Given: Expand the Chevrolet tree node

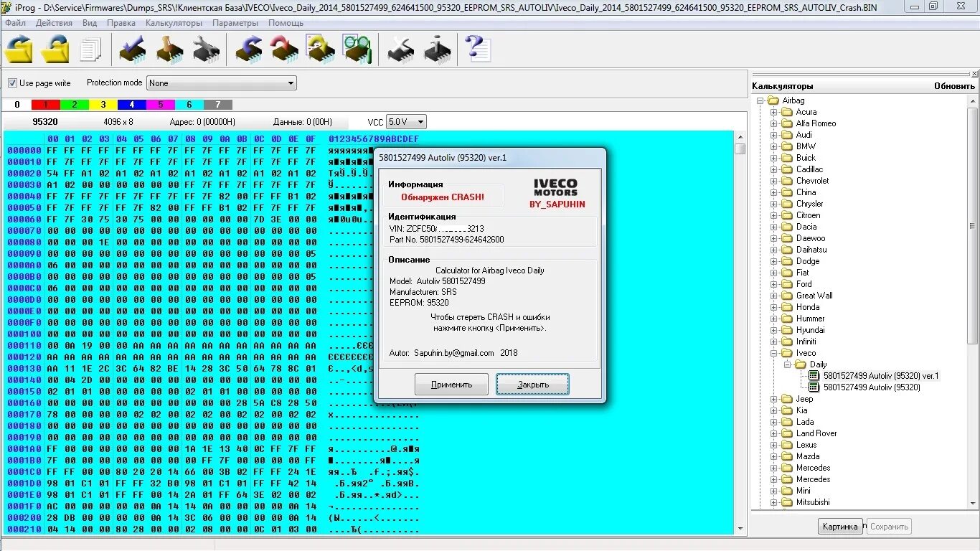Looking at the screenshot, I should tap(774, 181).
